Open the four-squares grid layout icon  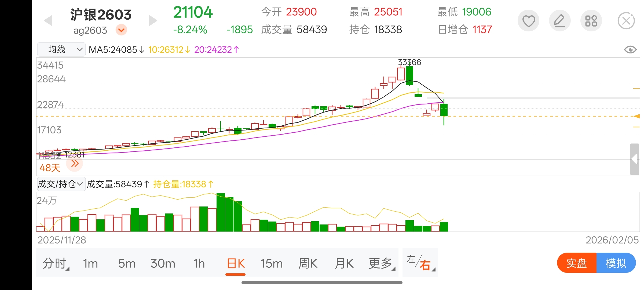point(591,21)
